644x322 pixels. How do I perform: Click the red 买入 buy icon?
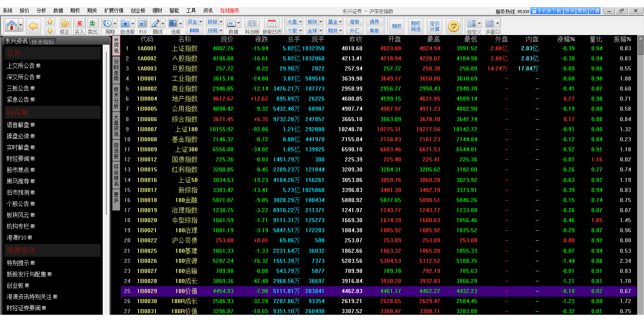tap(79, 24)
